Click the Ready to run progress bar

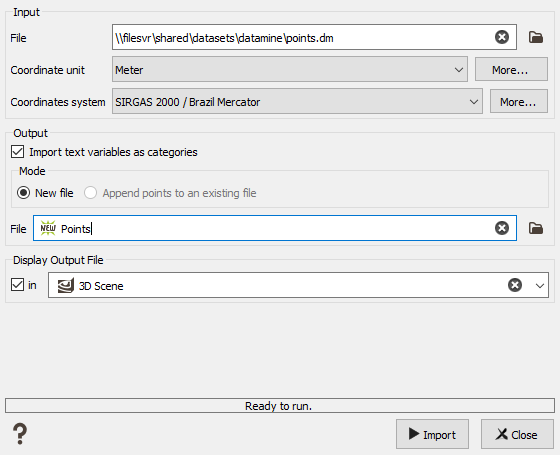[x=280, y=406]
